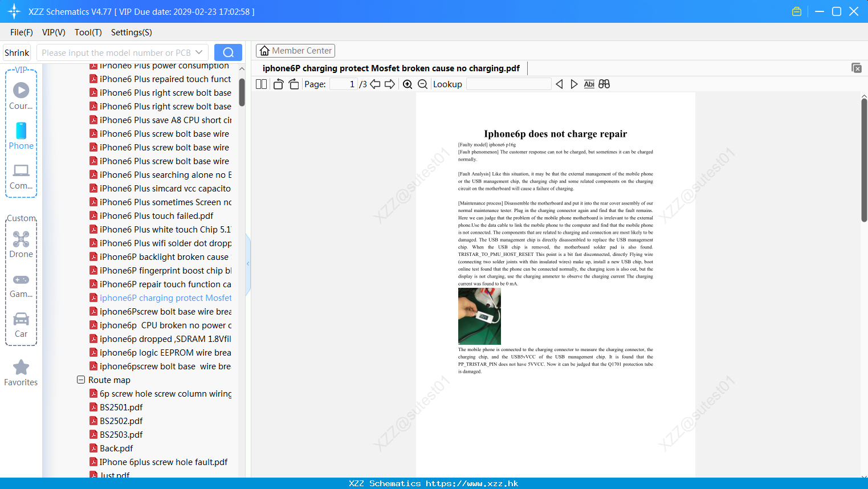Open iPhone6 Plus simcard vcc capacitor file
Viewport: 868px width, 489px height.
[160, 189]
